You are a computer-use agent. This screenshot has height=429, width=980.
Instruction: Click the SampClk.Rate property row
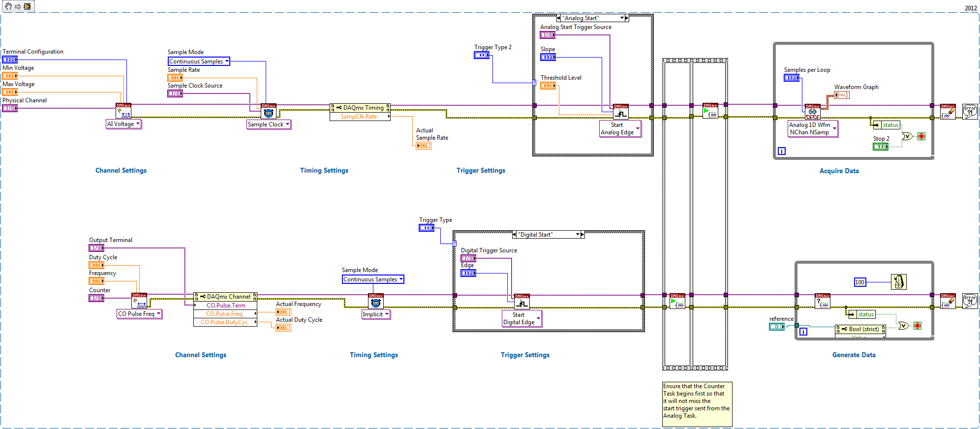coord(360,117)
